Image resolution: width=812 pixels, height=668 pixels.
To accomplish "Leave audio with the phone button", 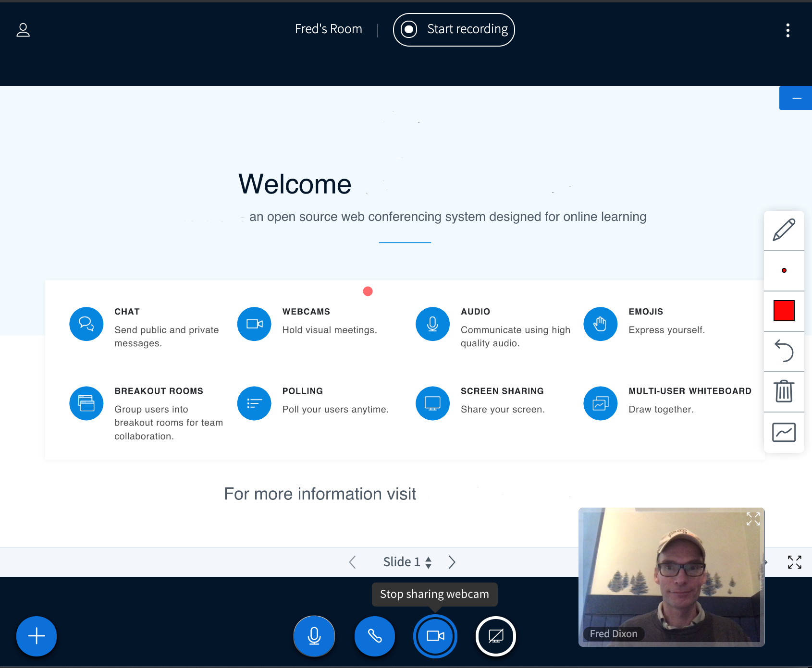I will pyautogui.click(x=375, y=636).
